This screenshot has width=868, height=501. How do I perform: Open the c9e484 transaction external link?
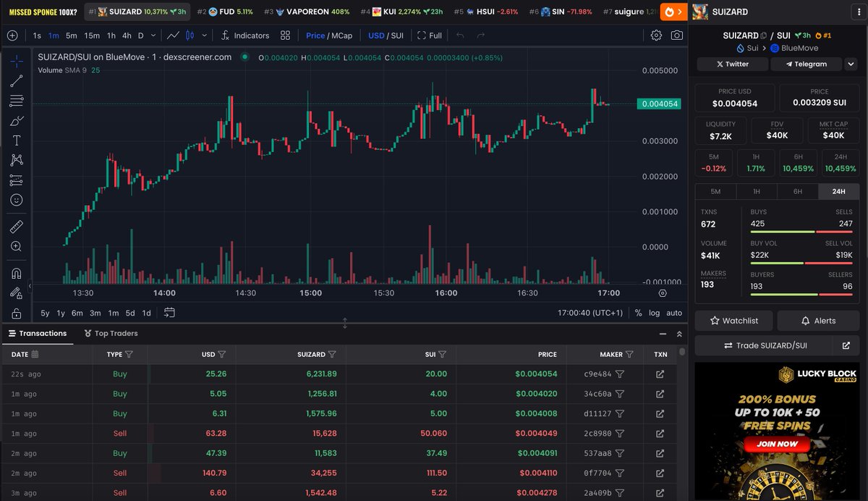[660, 374]
